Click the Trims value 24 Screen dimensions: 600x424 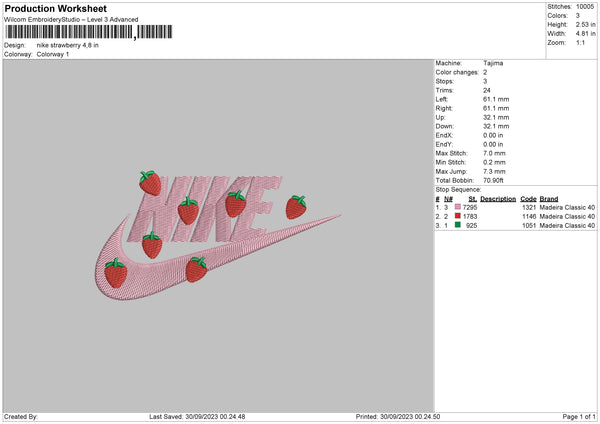487,90
